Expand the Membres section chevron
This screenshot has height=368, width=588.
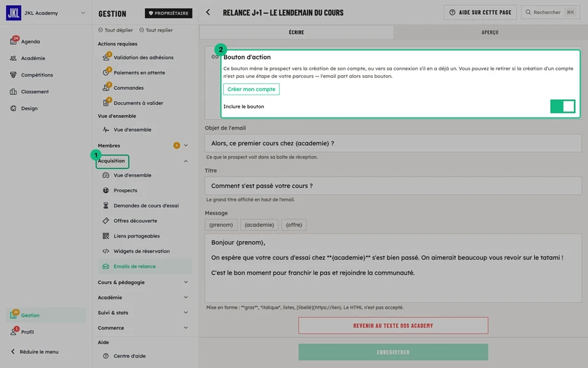coord(185,145)
